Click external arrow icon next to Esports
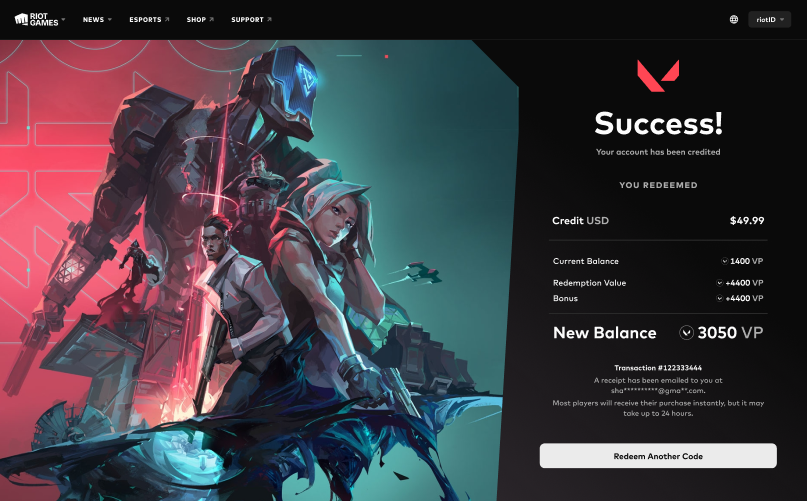The width and height of the screenshot is (807, 501). [167, 20]
